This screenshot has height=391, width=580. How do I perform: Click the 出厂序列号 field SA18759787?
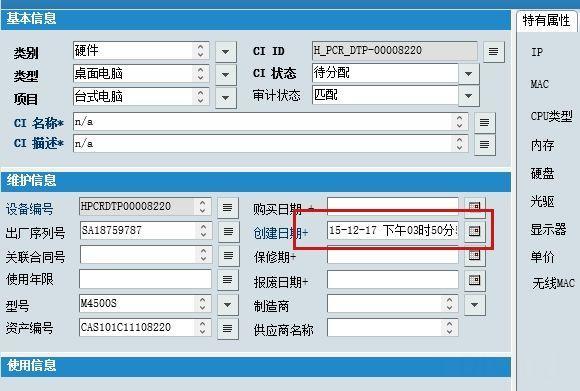click(x=146, y=230)
